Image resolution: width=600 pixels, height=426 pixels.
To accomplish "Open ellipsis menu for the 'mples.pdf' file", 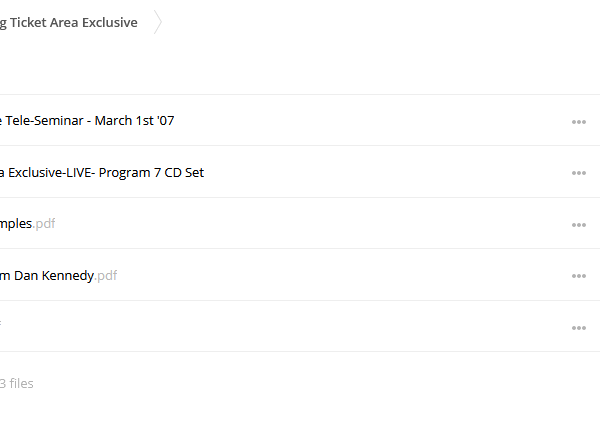I will tap(579, 225).
